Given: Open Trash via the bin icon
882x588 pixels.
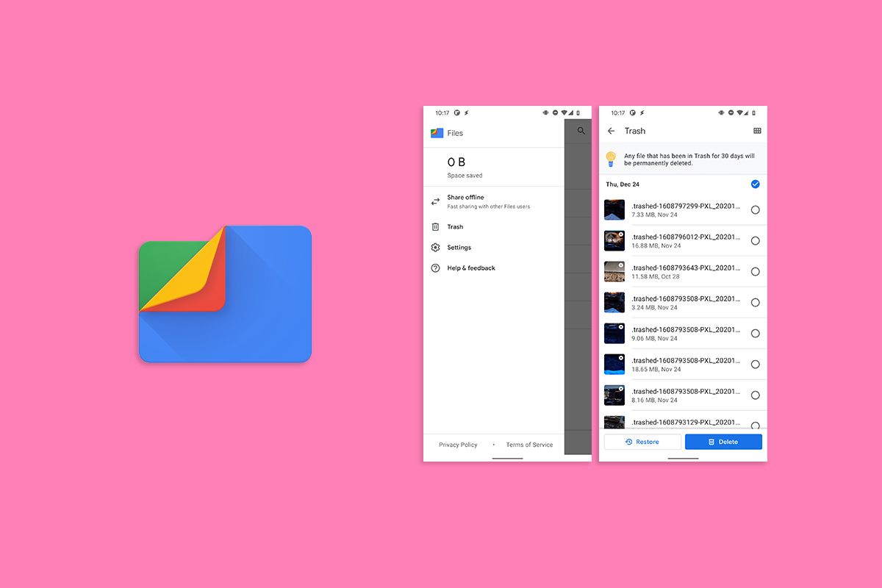Looking at the screenshot, I should [x=435, y=227].
